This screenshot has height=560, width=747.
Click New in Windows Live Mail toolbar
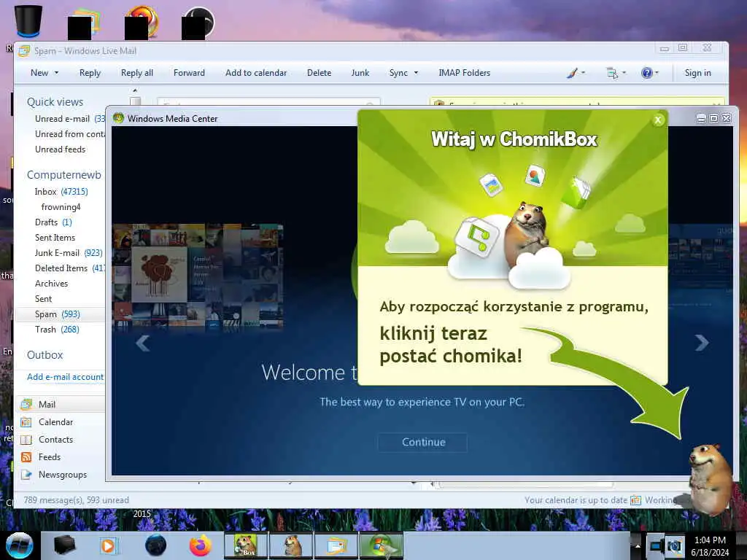pos(39,73)
